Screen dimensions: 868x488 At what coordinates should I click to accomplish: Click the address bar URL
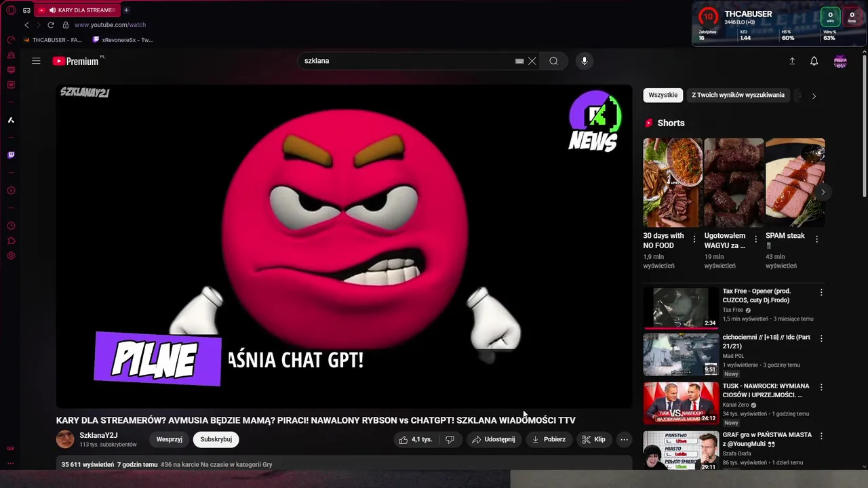click(110, 25)
